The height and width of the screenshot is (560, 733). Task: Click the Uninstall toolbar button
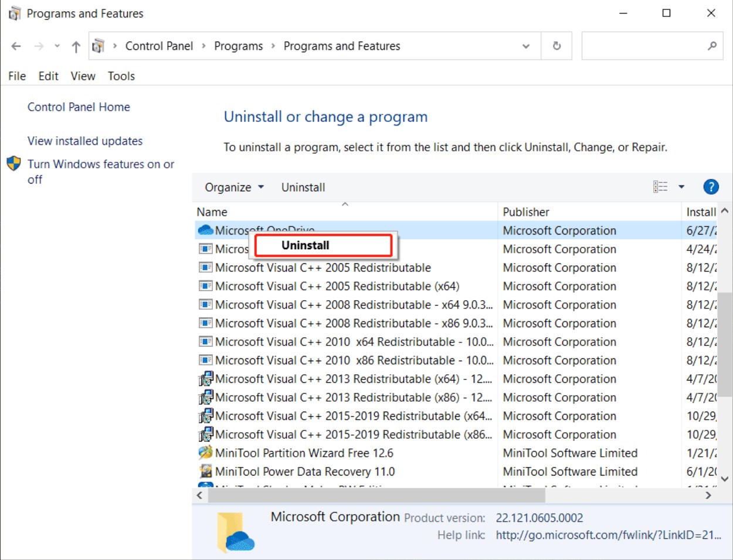(x=303, y=187)
